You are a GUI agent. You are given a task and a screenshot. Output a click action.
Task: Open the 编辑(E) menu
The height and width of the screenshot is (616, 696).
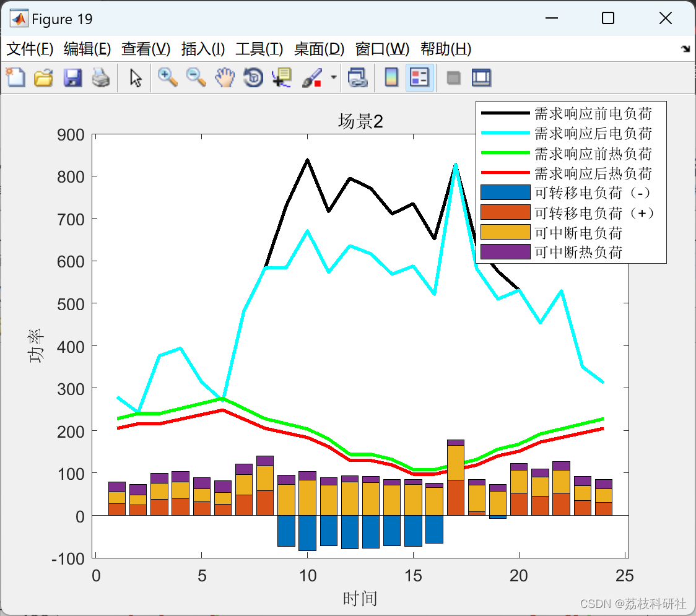pos(87,49)
